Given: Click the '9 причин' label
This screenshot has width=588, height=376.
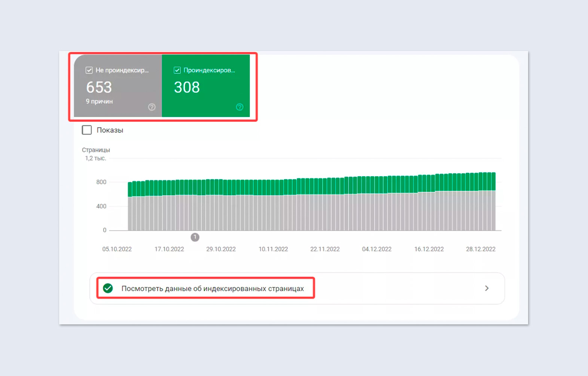Looking at the screenshot, I should pos(99,101).
